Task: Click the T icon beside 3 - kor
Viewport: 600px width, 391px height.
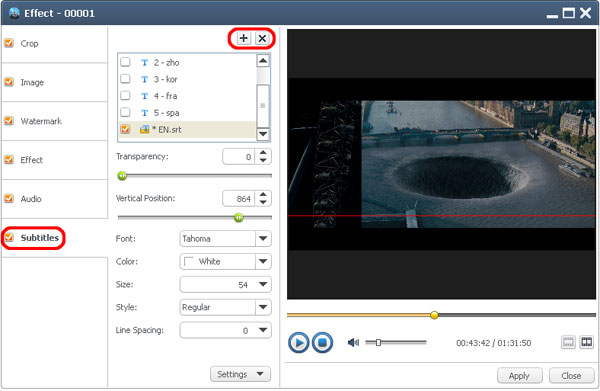Action: pos(144,80)
